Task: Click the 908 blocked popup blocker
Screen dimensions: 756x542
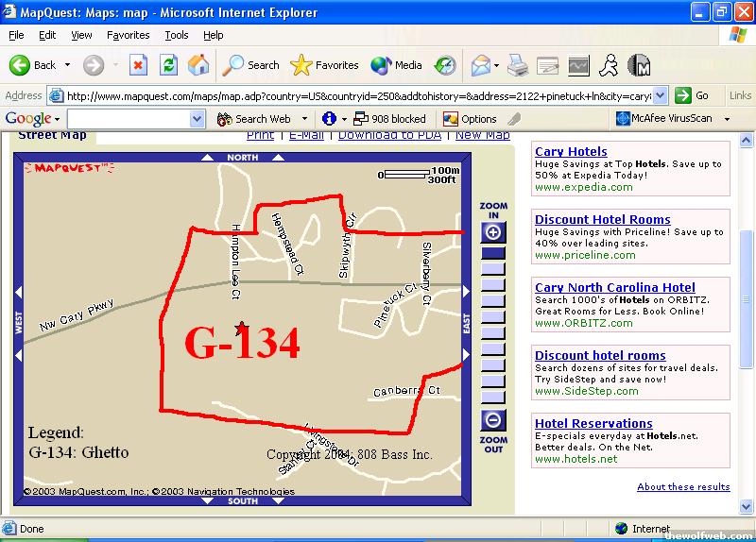Action: click(x=389, y=119)
